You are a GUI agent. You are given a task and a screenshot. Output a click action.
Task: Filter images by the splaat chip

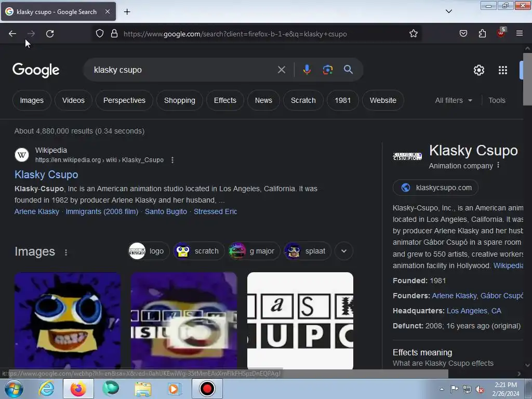tap(308, 251)
